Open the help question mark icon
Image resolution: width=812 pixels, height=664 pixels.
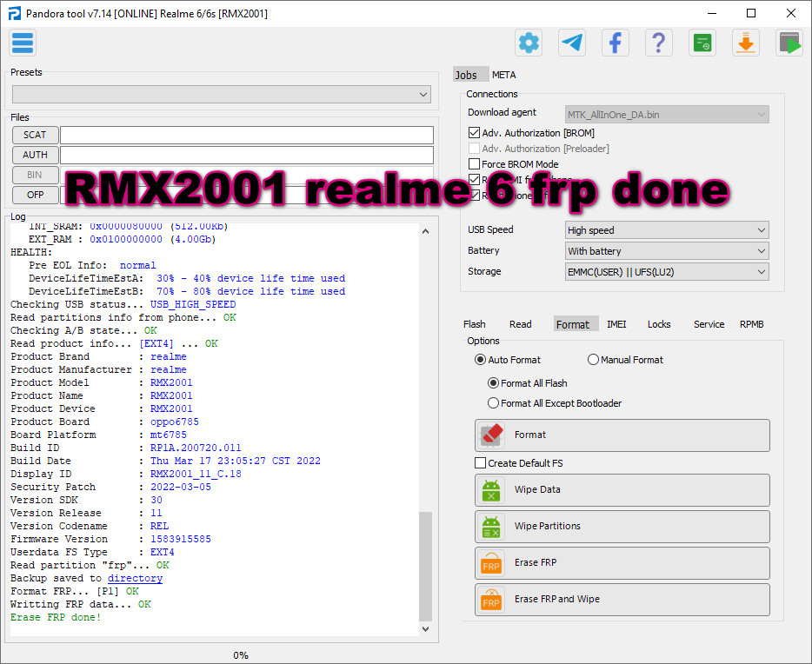click(659, 43)
